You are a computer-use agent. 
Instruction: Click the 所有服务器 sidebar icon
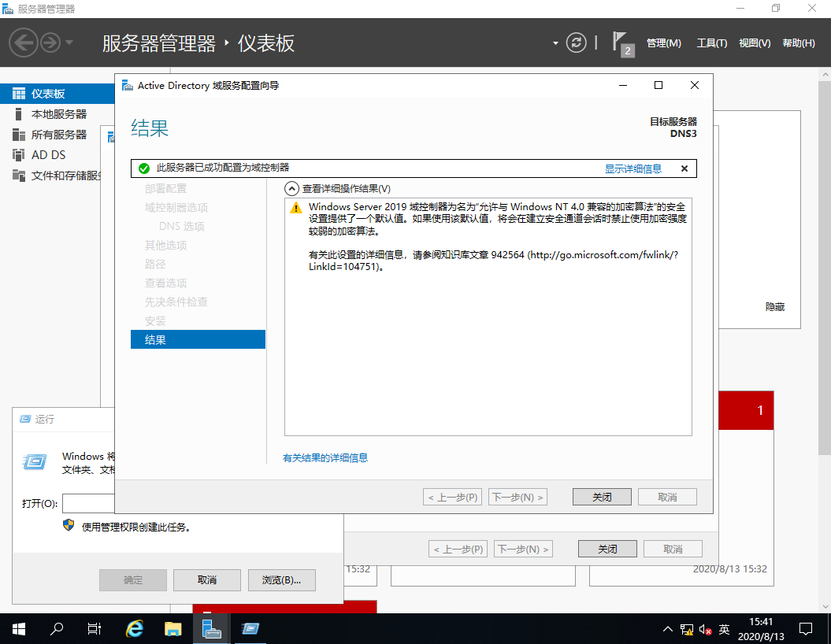[19, 135]
